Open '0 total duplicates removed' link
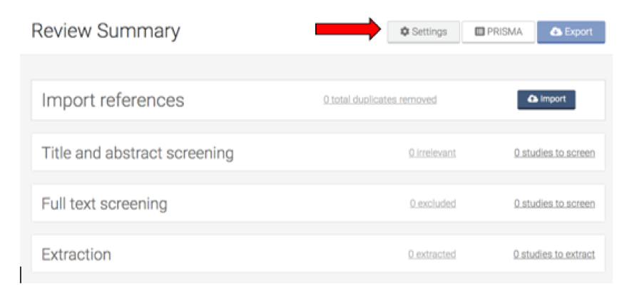The width and height of the screenshot is (644, 291). point(379,100)
